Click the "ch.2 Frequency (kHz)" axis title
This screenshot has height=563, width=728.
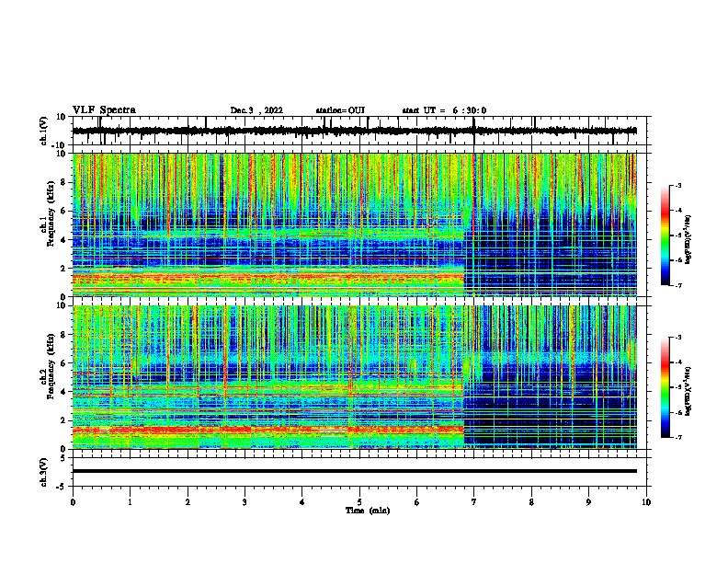tap(48, 366)
